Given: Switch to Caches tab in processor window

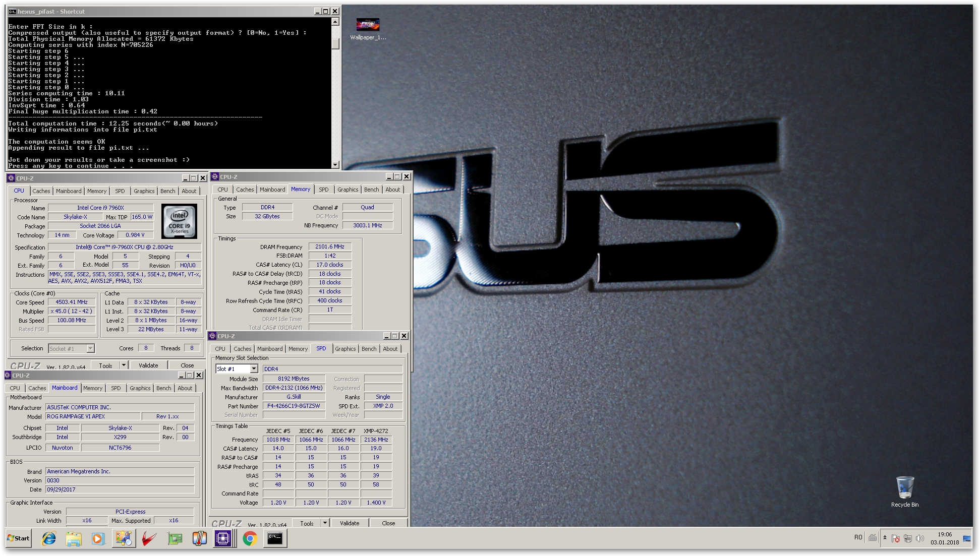Looking at the screenshot, I should coord(41,191).
